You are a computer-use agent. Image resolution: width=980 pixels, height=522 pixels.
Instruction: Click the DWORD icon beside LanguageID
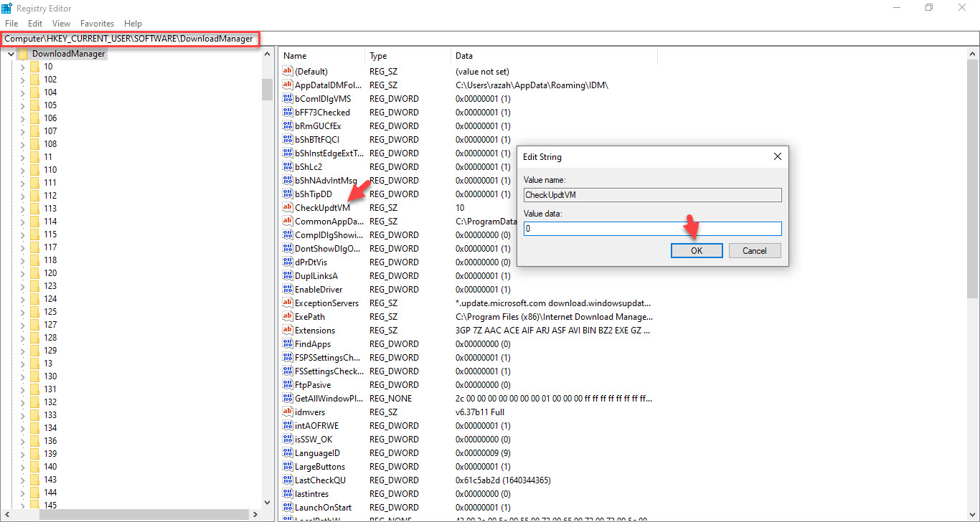pyautogui.click(x=288, y=453)
